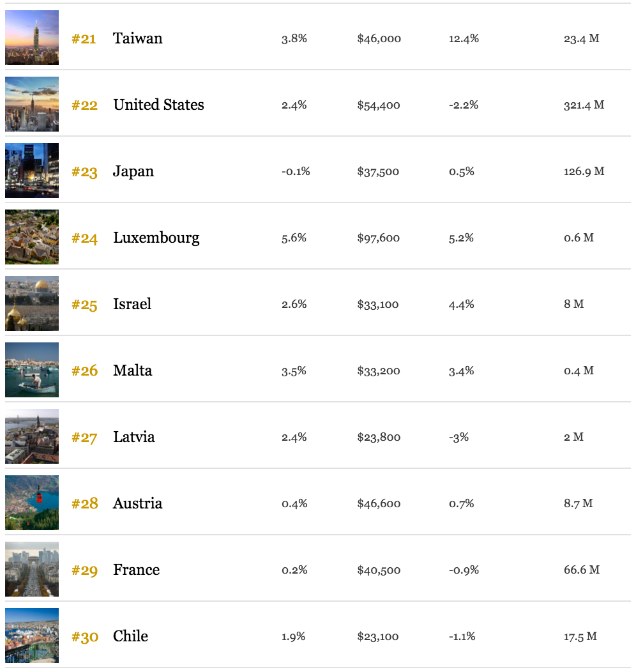Select rank #23 next to Japan
The height and width of the screenshot is (672, 636).
point(84,172)
